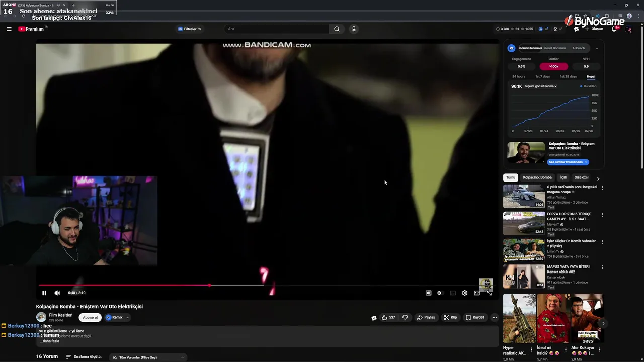Select İlgili filter chip
Image resolution: width=644 pixels, height=362 pixels.
(563, 177)
